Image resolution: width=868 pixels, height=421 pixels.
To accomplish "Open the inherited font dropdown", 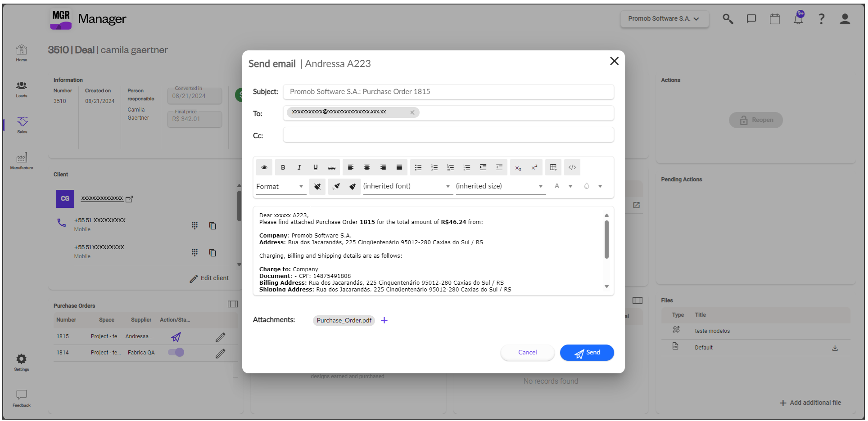I will [x=407, y=186].
